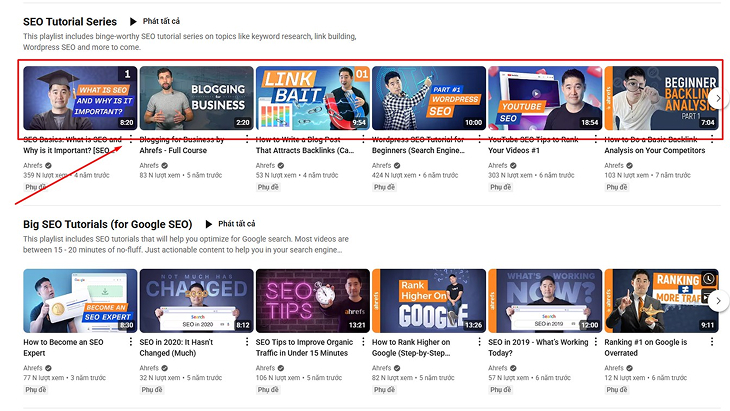This screenshot has width=730, height=411.
Task: Visit Ahrefs channel under SEO in 2019 video
Action: click(x=497, y=368)
